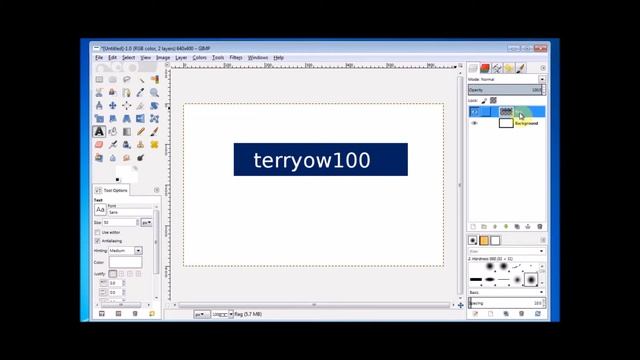The width and height of the screenshot is (640, 360).
Task: Open the File menu
Action: click(x=99, y=58)
